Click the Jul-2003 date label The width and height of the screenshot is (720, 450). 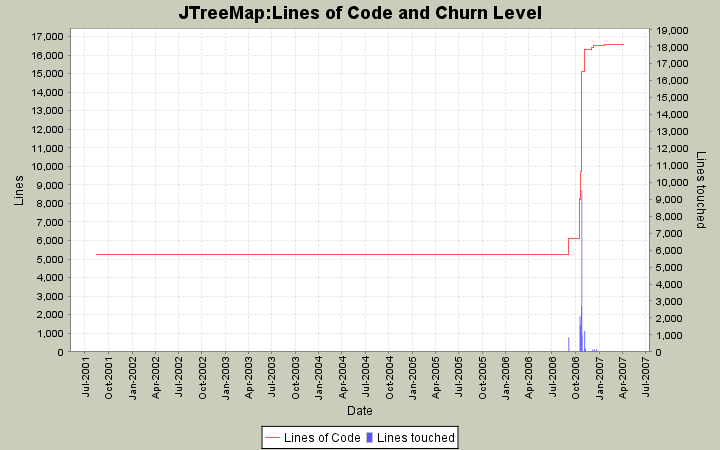(272, 376)
